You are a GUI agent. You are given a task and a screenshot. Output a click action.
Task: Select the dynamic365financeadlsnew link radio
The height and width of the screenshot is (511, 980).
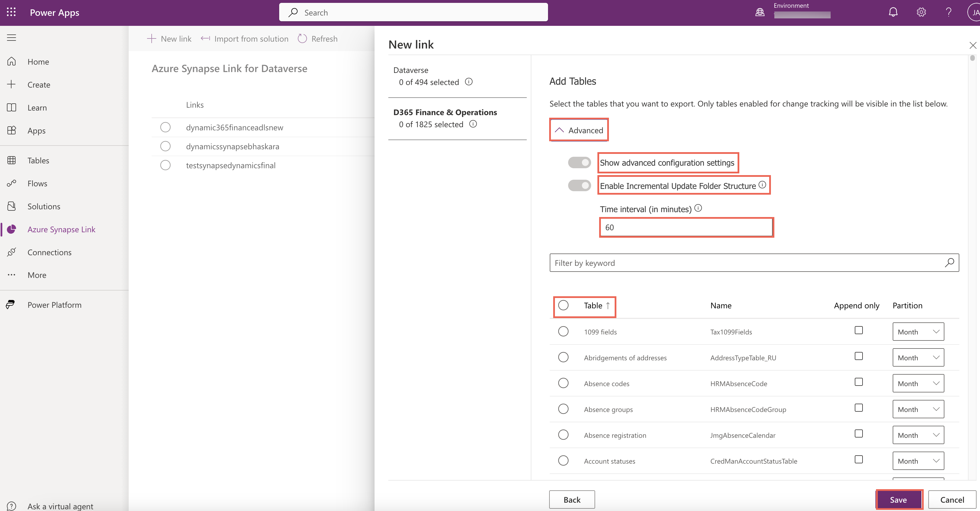pyautogui.click(x=165, y=127)
